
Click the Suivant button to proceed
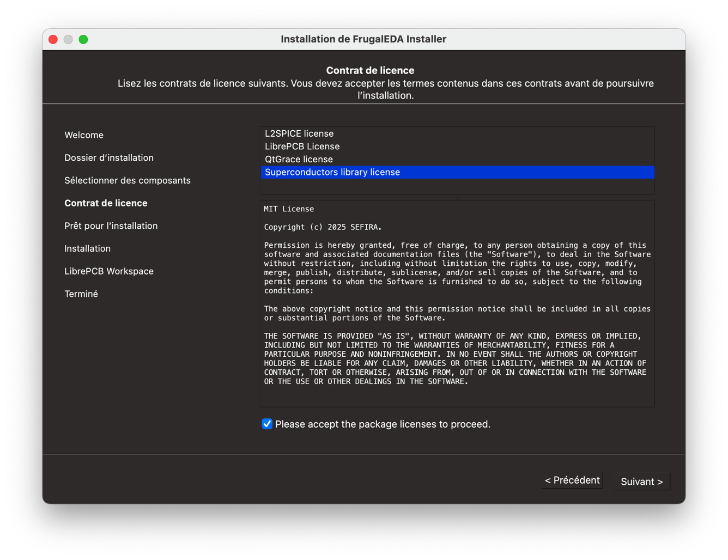[x=641, y=481]
